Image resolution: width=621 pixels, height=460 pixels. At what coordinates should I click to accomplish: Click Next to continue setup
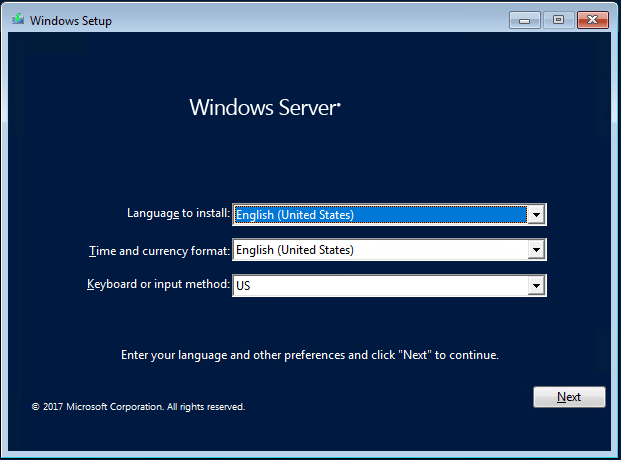(569, 397)
